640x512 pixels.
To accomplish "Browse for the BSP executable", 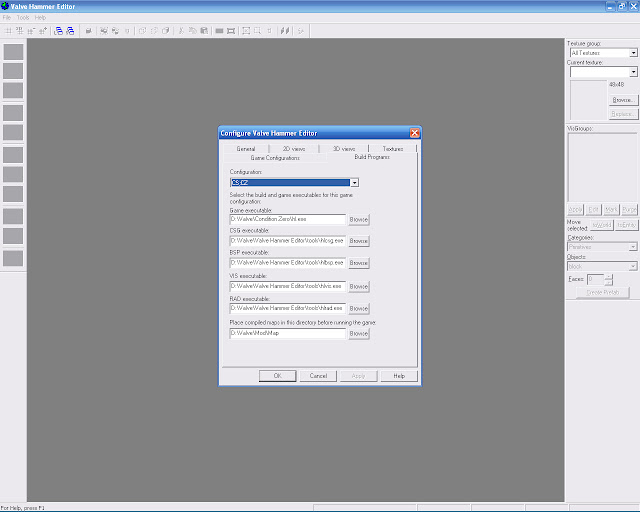I will [x=359, y=263].
